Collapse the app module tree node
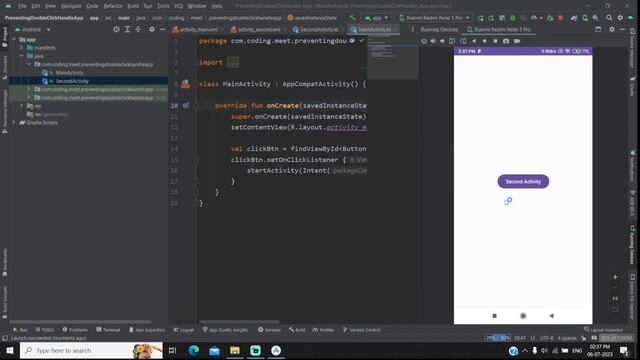The width and height of the screenshot is (640, 360). click(x=15, y=40)
